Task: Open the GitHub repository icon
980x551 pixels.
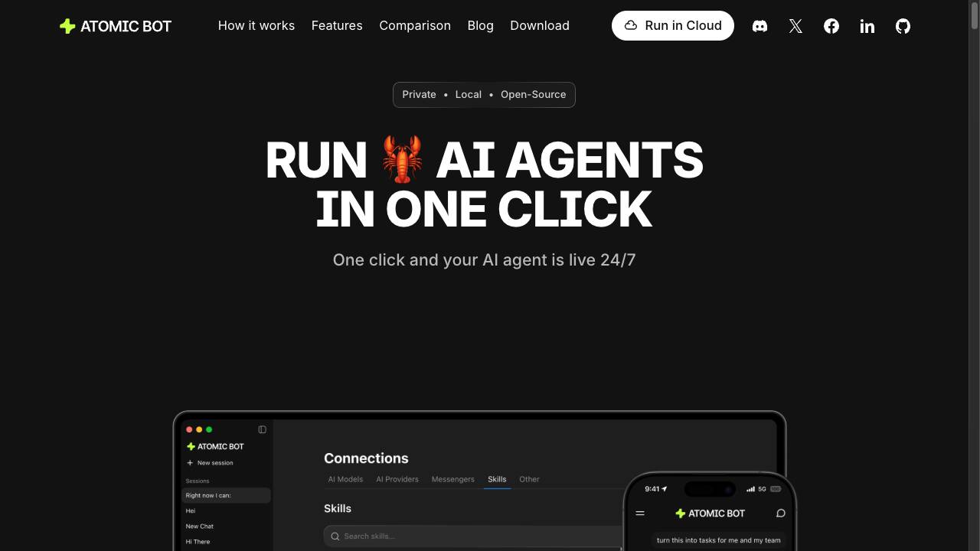Action: [x=903, y=26]
